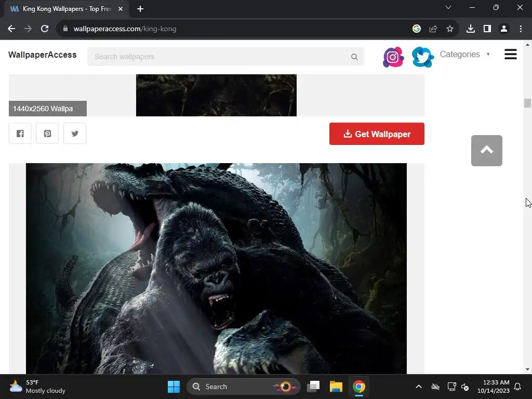
Task: Click the scrollbar up arrow
Action: tap(527, 45)
